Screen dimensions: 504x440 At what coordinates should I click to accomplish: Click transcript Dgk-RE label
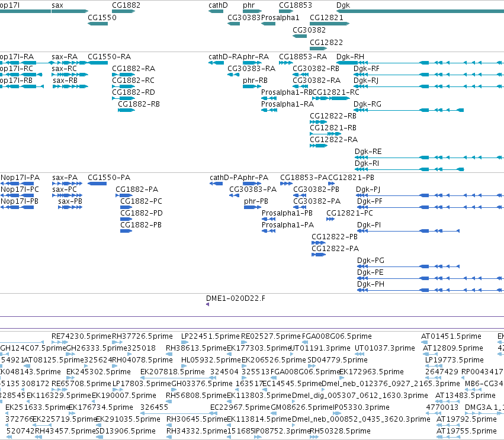(x=368, y=152)
